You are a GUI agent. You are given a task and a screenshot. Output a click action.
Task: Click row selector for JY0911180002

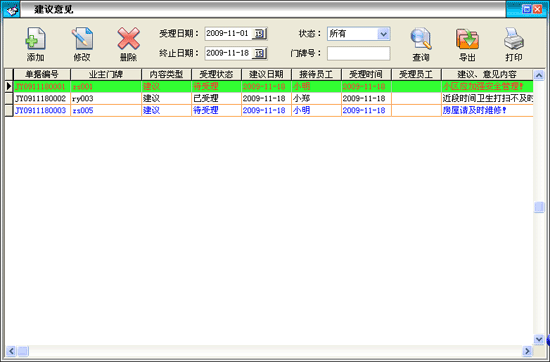(x=9, y=98)
